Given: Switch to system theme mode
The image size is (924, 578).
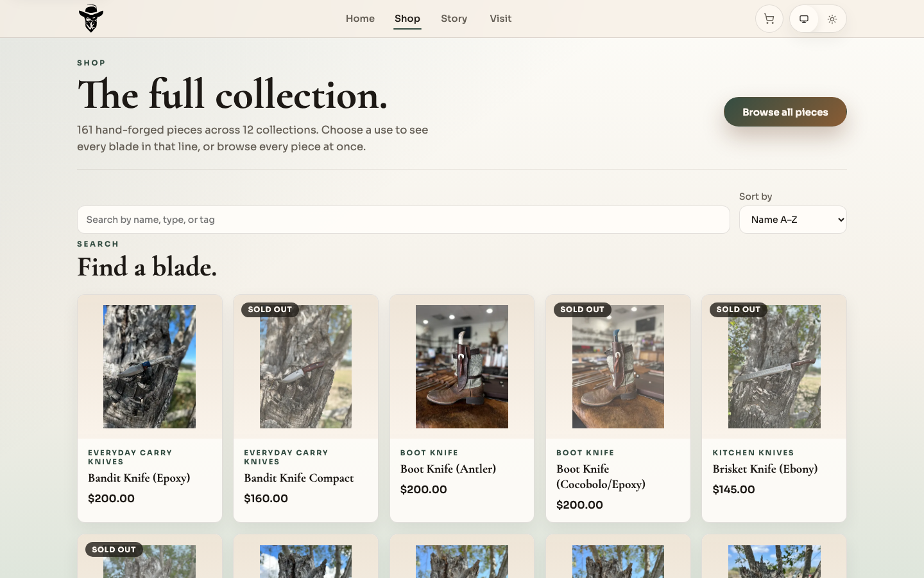Looking at the screenshot, I should tap(803, 19).
